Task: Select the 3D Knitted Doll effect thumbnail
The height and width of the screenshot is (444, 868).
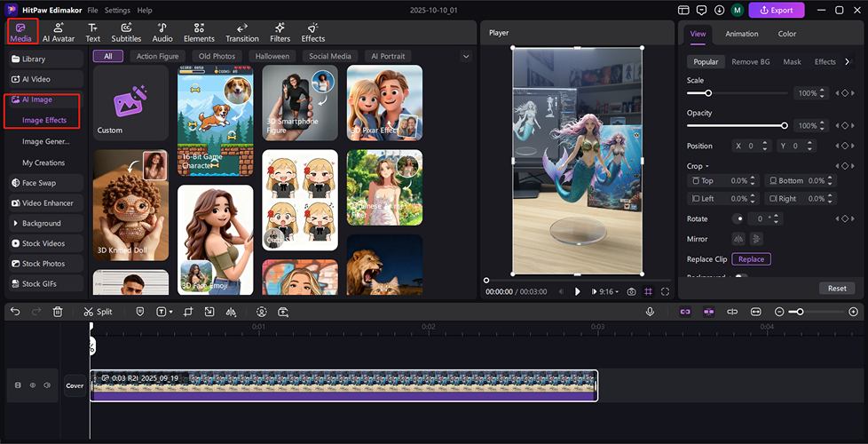Action: [130, 205]
